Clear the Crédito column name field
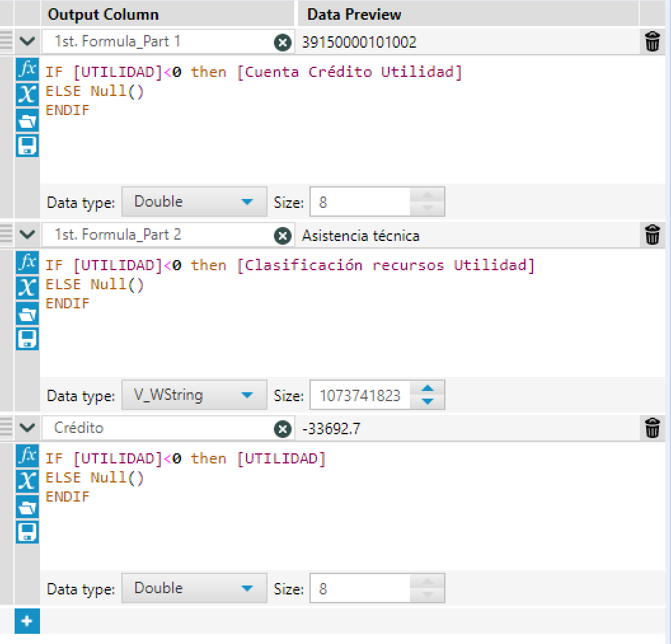Screen dimensions: 671x644 [282, 428]
